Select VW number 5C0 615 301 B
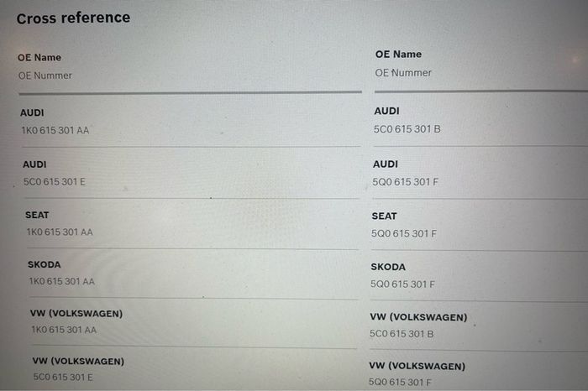588x391 pixels. 402,334
